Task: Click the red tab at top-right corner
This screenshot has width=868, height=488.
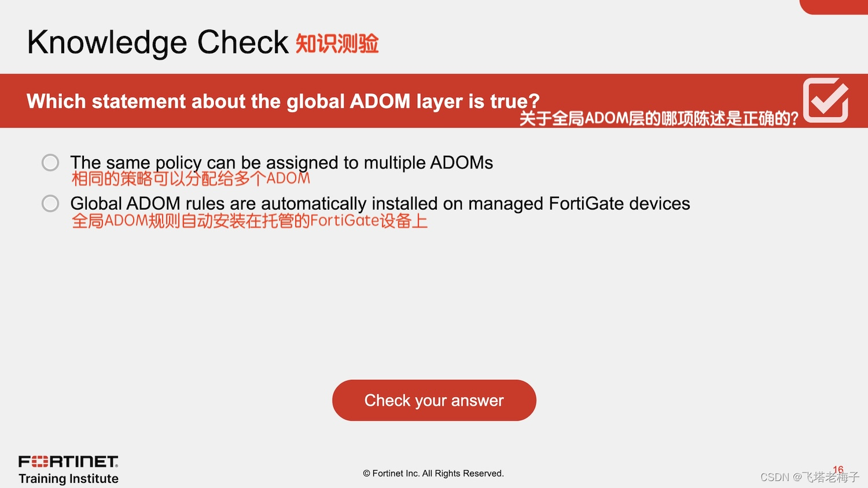Action: point(834,7)
